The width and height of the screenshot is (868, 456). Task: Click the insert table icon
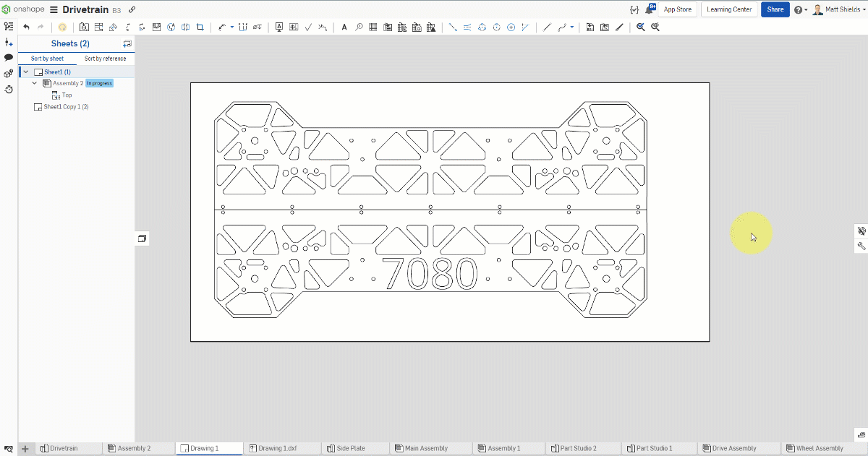point(374,27)
